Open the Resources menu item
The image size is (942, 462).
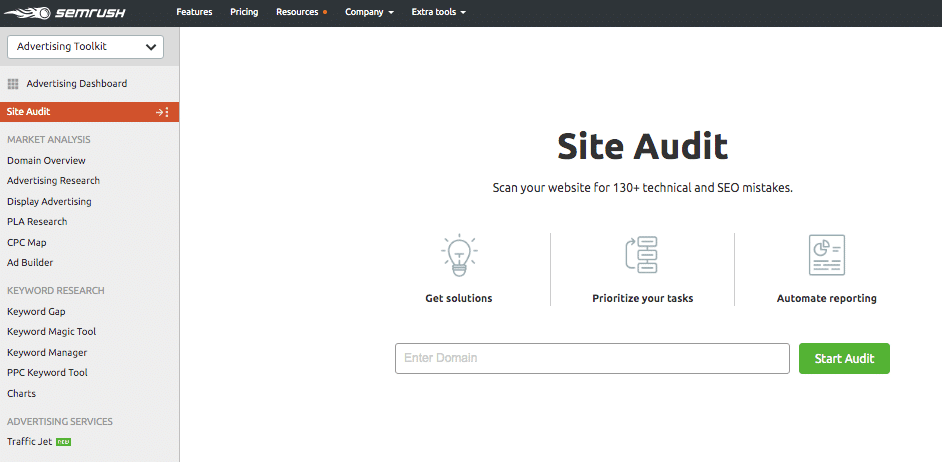[297, 12]
